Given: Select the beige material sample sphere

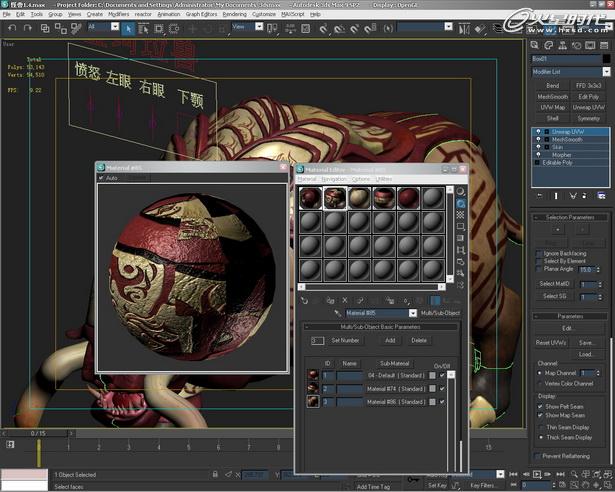Looking at the screenshot, I should pyautogui.click(x=360, y=198).
